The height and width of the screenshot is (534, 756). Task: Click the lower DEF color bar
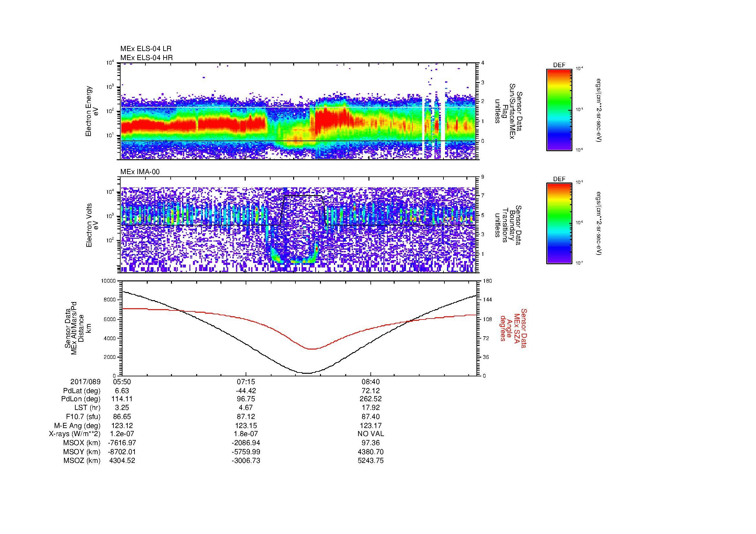click(559, 224)
